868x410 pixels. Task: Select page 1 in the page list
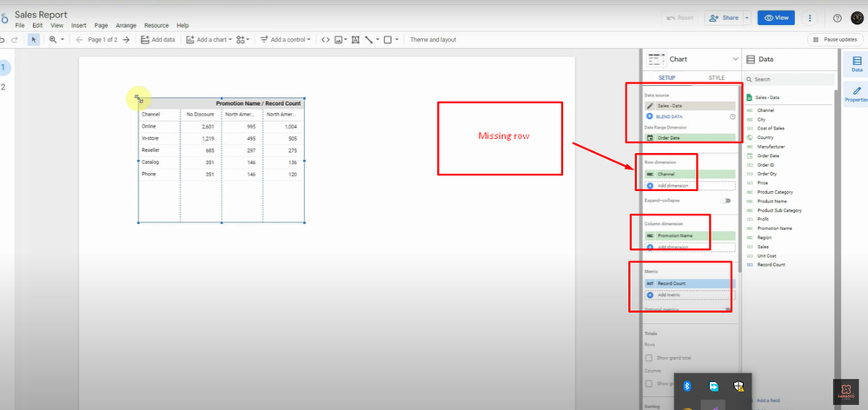tap(3, 68)
